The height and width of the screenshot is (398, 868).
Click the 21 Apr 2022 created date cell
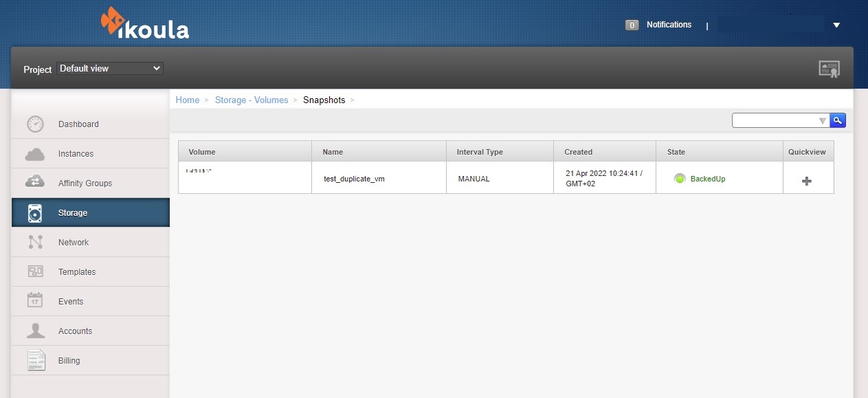(604, 179)
